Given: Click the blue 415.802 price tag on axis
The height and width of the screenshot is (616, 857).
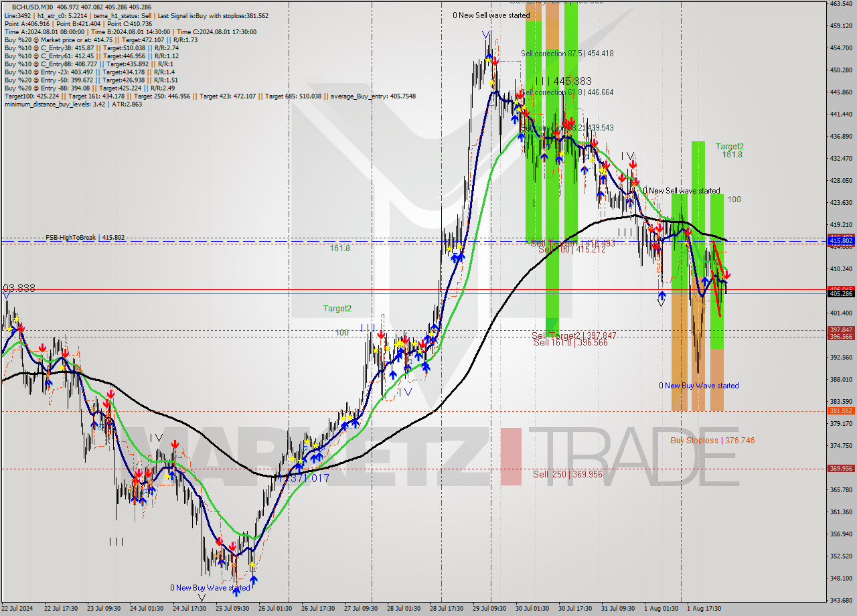Looking at the screenshot, I should [x=841, y=240].
